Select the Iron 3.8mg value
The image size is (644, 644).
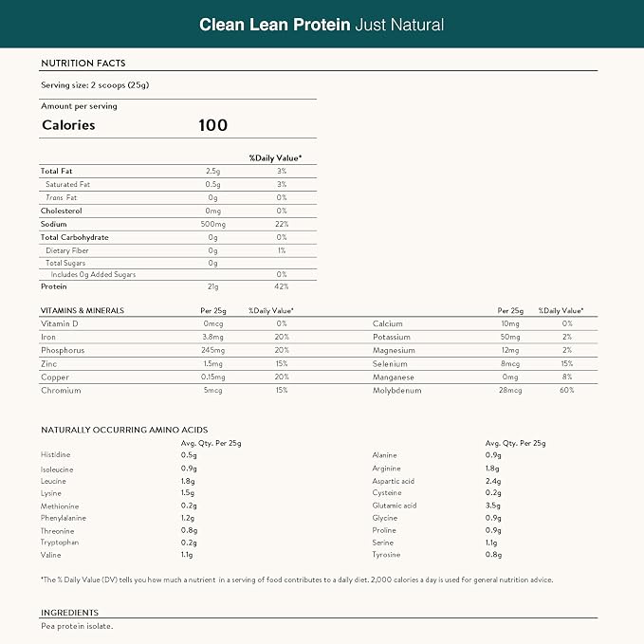[212, 338]
